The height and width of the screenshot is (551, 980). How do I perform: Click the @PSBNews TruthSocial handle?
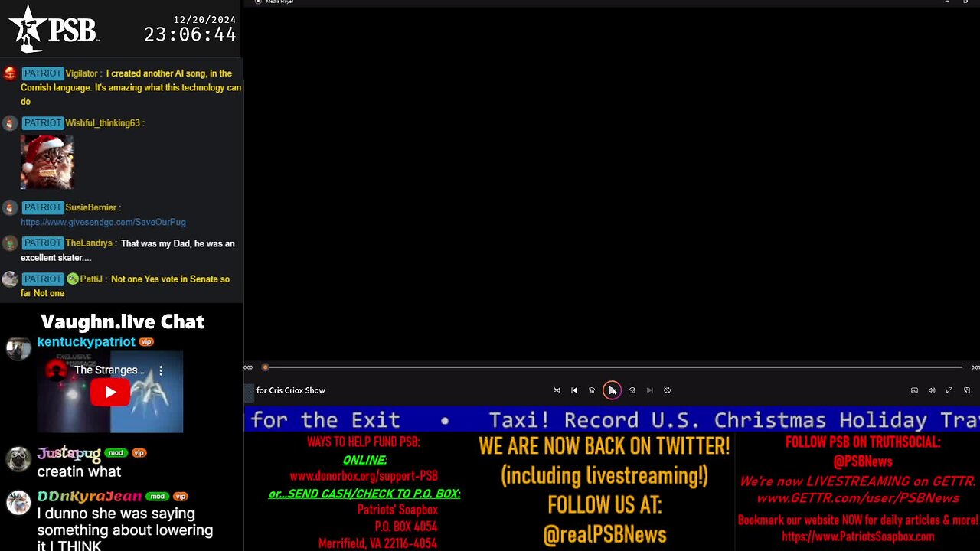tap(863, 461)
